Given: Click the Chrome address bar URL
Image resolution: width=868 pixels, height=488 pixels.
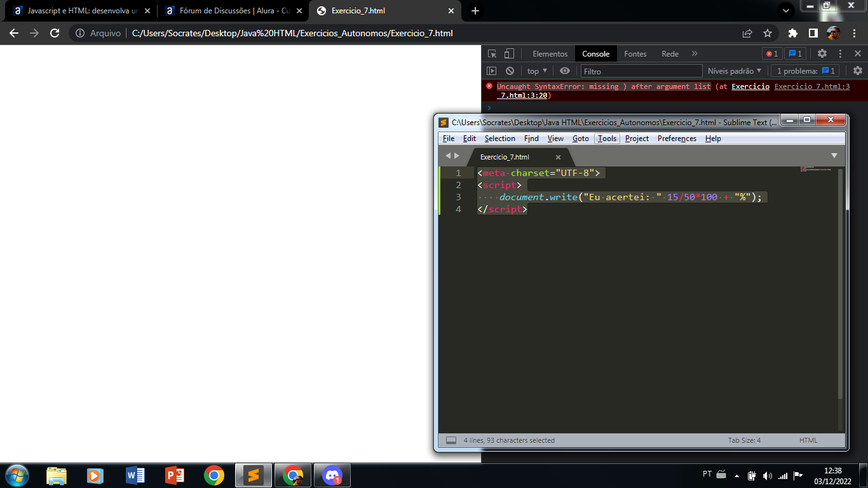Looking at the screenshot, I should tap(292, 33).
